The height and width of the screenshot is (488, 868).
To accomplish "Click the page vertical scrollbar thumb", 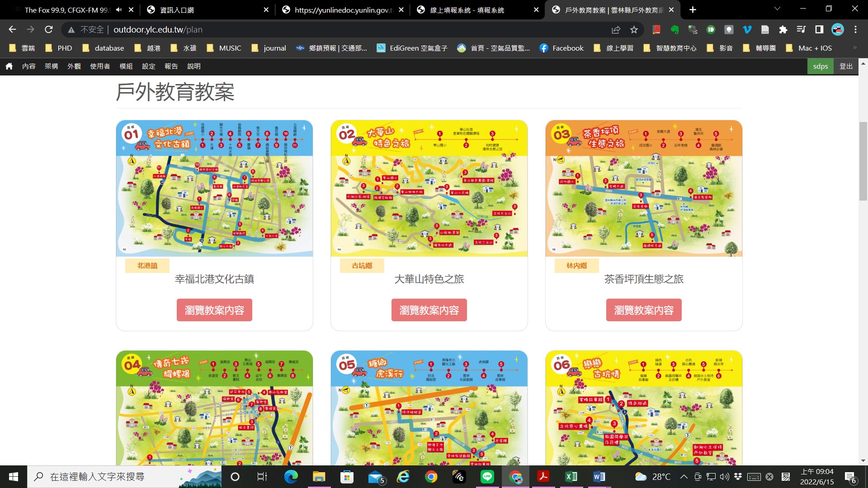I will [x=863, y=161].
